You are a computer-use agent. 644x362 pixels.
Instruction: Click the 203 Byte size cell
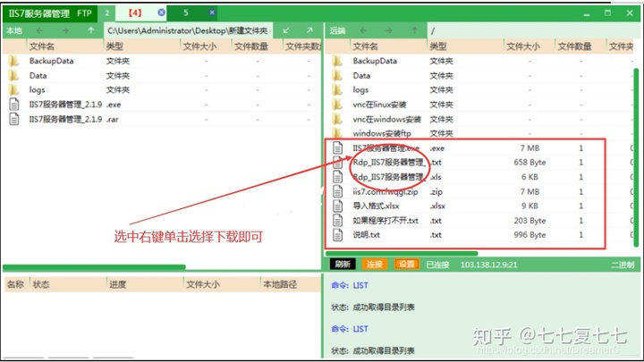click(530, 221)
